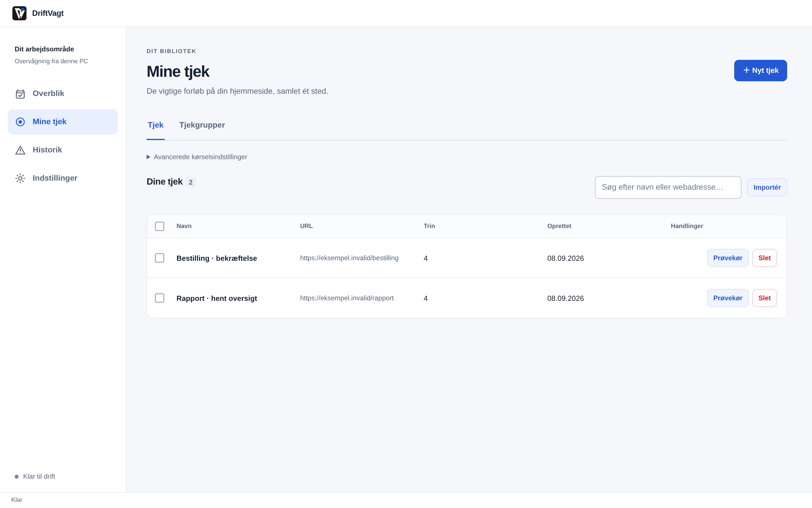Create a new check with Nyt tjek
Screen dimensions: 812x508
(760, 71)
